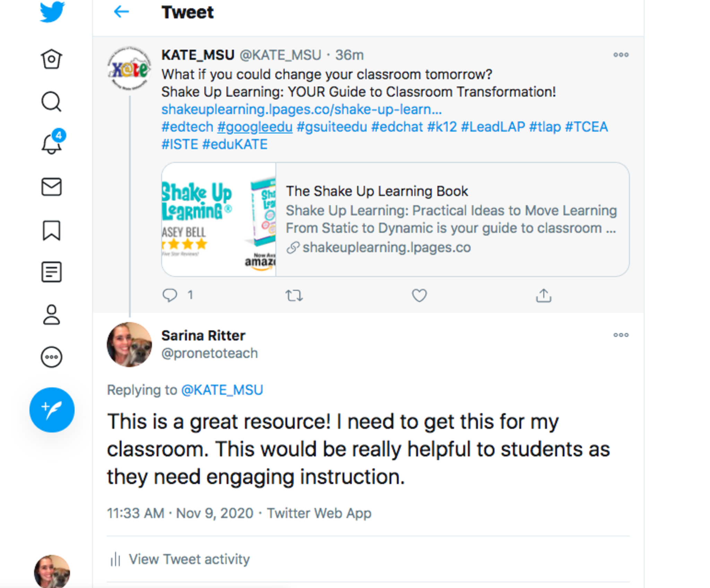Click the Twitter bird logo
Viewport: 710px width, 588px height.
52,12
